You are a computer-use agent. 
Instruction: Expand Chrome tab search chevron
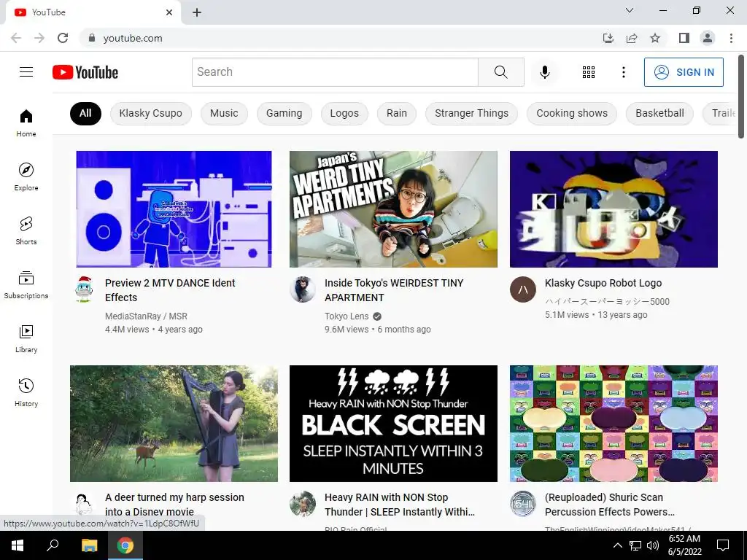tap(630, 10)
